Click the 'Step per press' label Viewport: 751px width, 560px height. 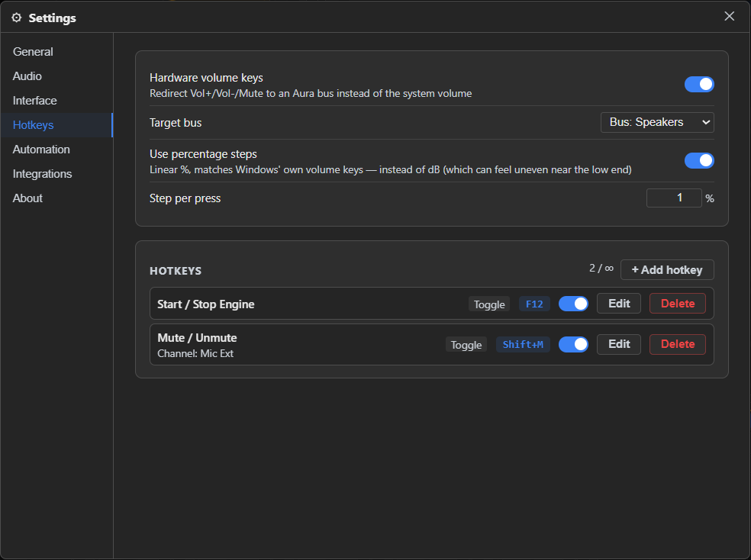(x=185, y=198)
